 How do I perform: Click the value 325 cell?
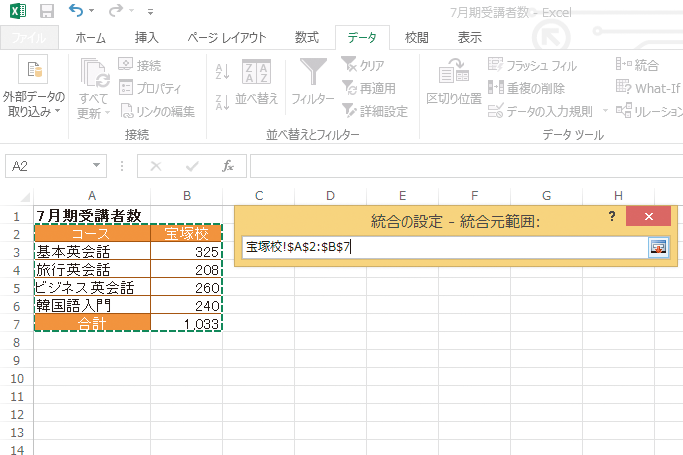pos(186,252)
